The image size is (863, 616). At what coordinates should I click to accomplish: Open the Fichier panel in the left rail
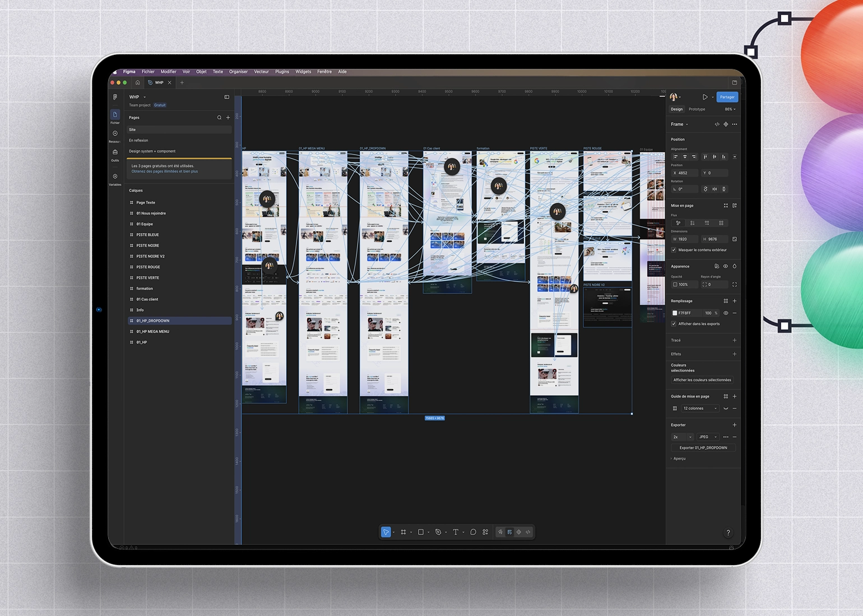[115, 116]
